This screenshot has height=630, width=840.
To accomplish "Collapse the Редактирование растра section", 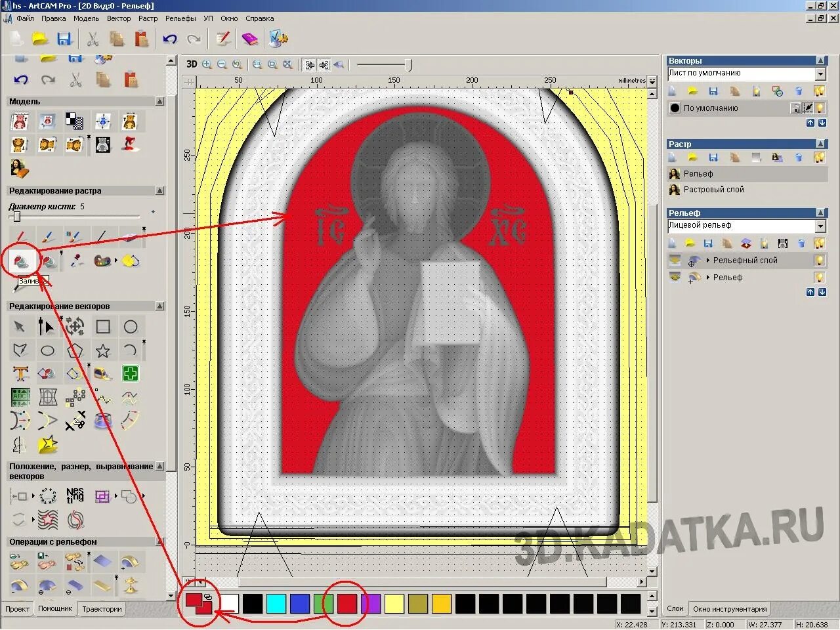I will pos(159,190).
